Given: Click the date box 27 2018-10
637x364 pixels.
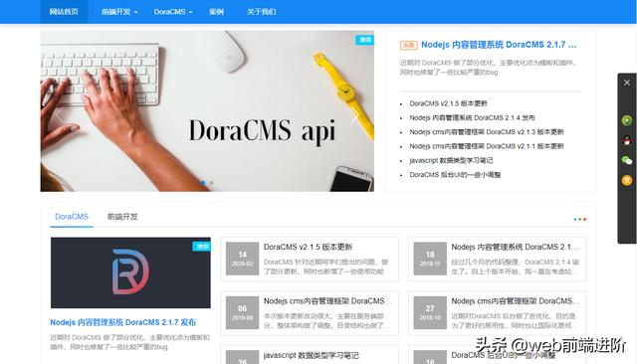Looking at the screenshot, I should coord(430,312).
